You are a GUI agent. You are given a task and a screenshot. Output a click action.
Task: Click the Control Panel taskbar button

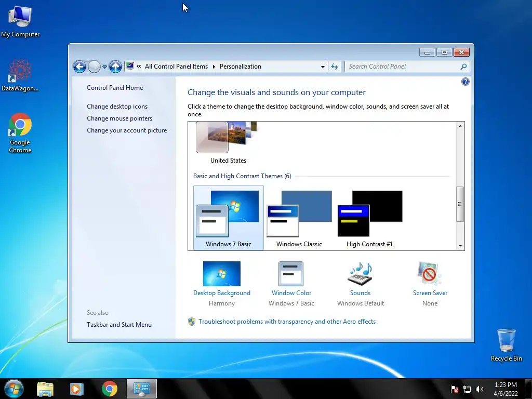coord(142,389)
